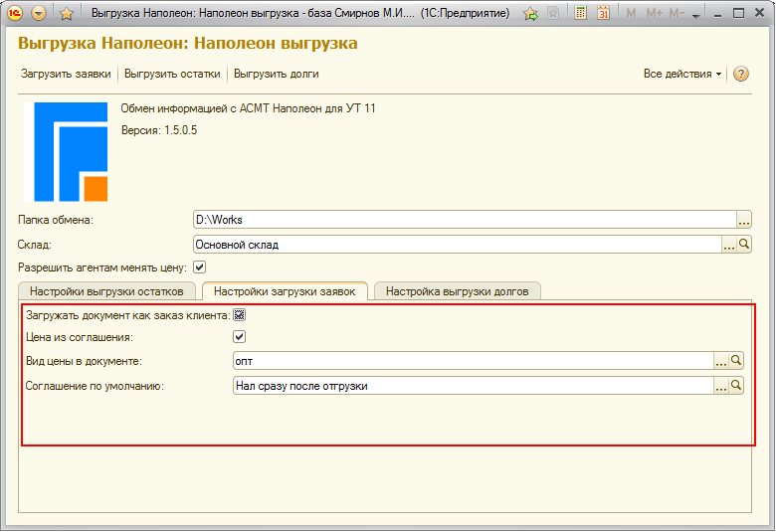The width and height of the screenshot is (776, 532).
Task: Click Выгрузить остатки command
Action: 172,74
